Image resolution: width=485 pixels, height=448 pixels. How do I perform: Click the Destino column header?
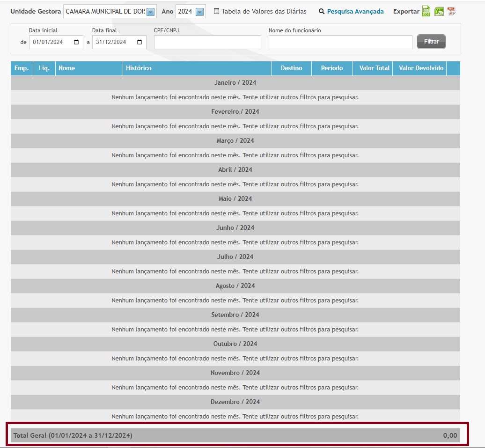(291, 68)
